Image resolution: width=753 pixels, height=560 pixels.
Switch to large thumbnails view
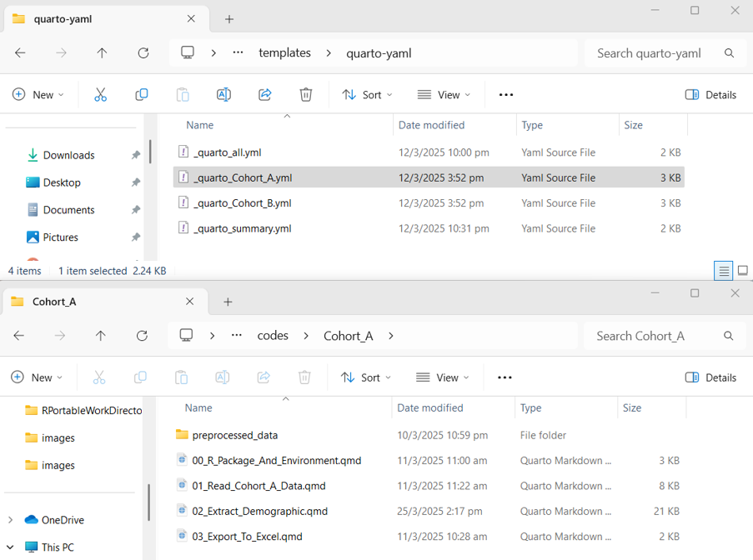(742, 270)
